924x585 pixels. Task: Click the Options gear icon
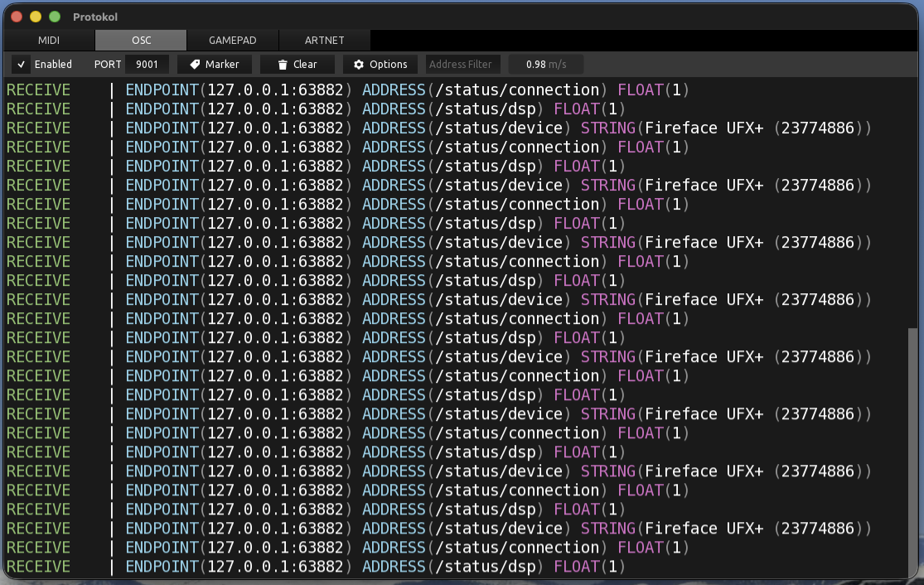(359, 64)
